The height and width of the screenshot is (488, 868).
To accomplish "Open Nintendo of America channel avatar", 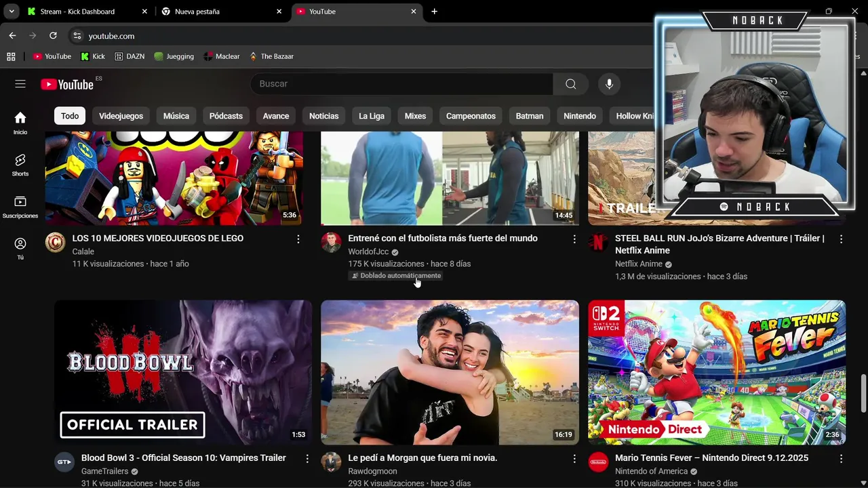I will point(598,462).
